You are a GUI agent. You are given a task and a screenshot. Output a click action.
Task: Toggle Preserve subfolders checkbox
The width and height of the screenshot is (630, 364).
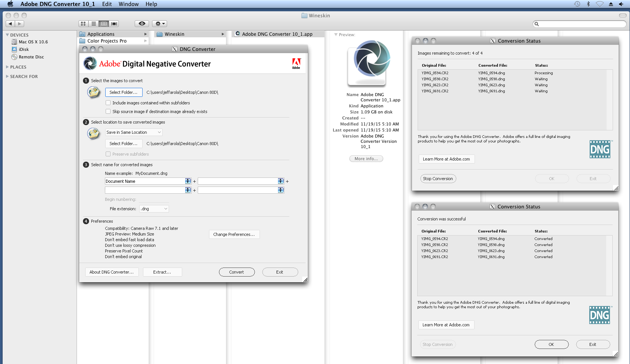(x=108, y=154)
